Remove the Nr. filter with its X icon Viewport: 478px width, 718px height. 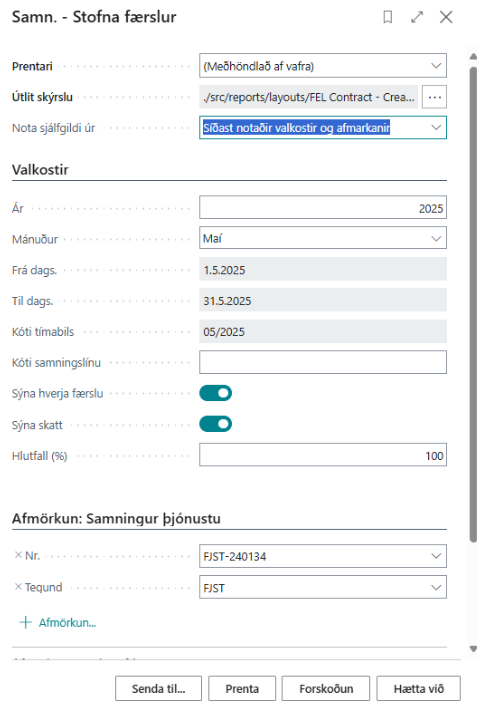(x=18, y=555)
